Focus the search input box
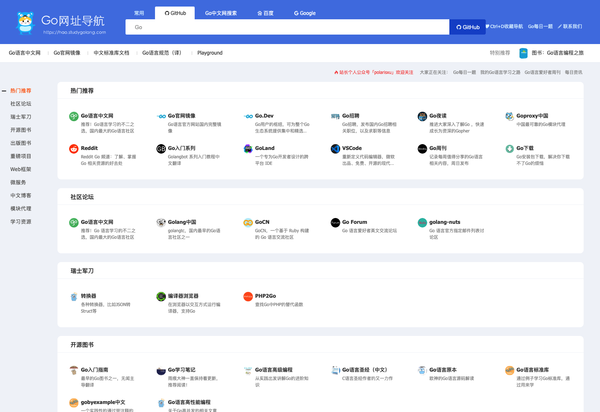Screen dimensions: 600x412 point(287,27)
